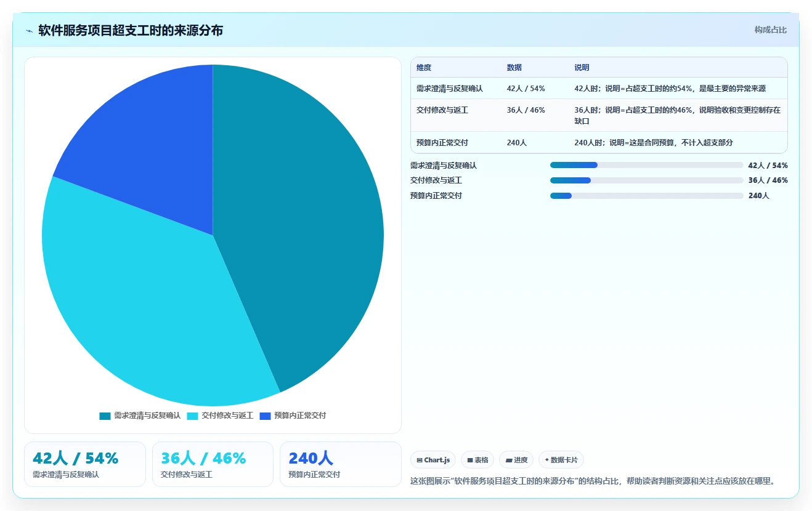This screenshot has height=511, width=812.
Task: Click description starting 36人时
Action: pyautogui.click(x=678, y=116)
